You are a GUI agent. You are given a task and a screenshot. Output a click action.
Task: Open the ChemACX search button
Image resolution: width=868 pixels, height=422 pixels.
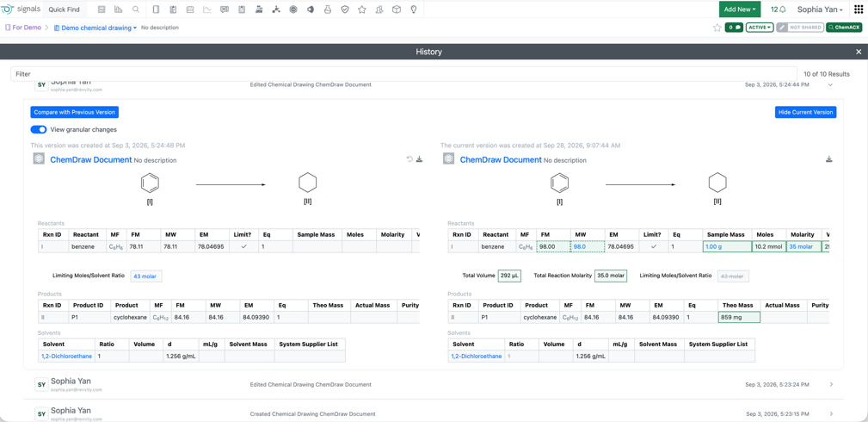[x=844, y=28]
